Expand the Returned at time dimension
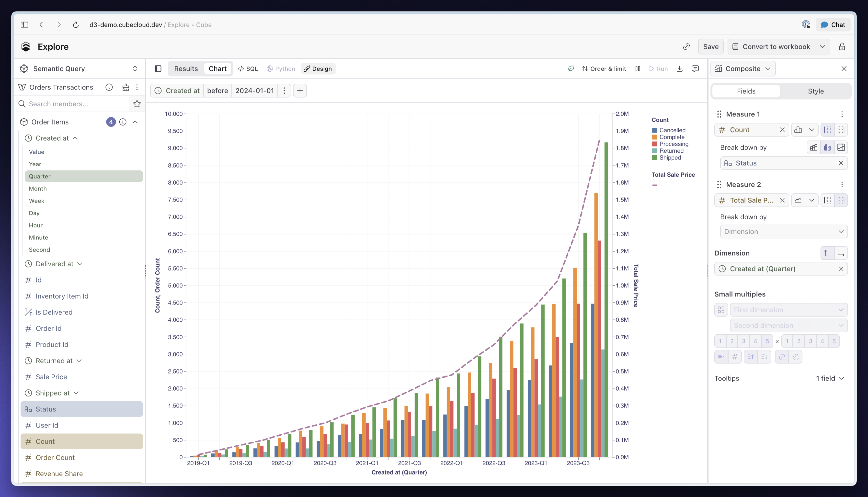The width and height of the screenshot is (868, 497). (79, 361)
